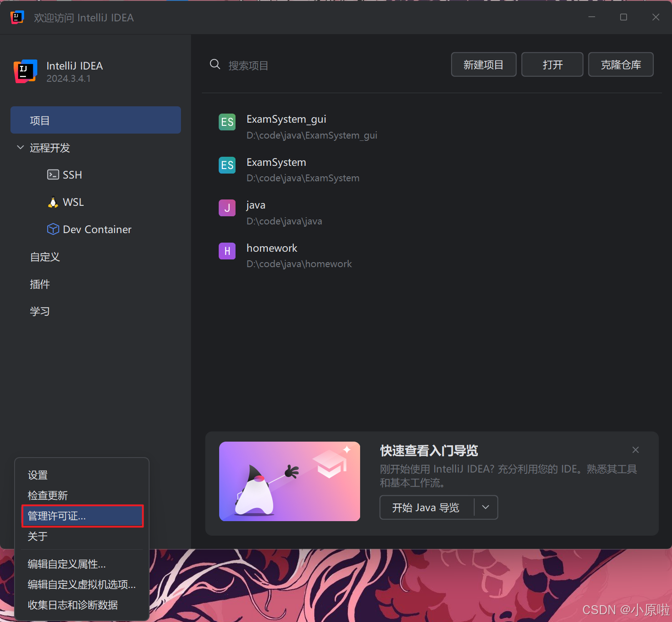
Task: Open the 学习 section
Action: (40, 311)
